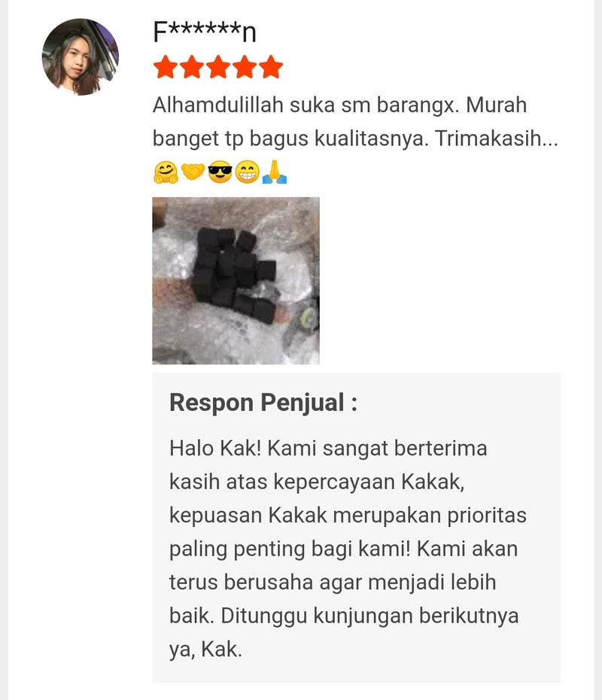The image size is (602, 700).
Task: Open the reviewer's profile picture
Action: [81, 56]
